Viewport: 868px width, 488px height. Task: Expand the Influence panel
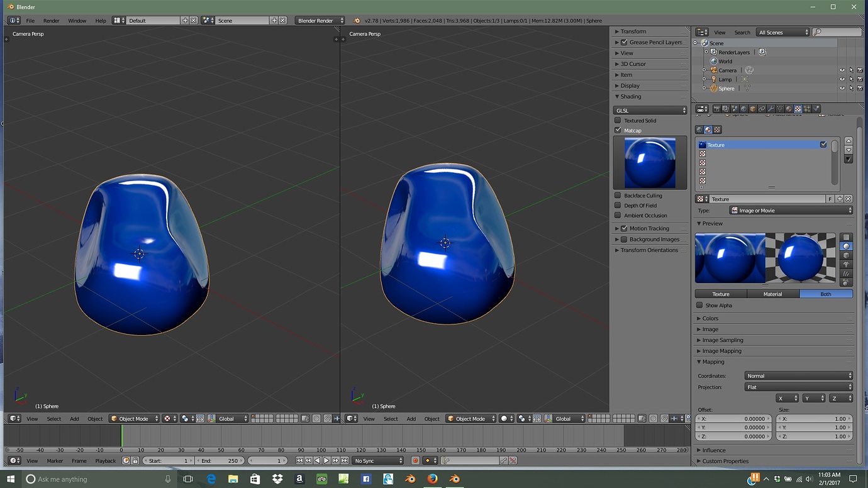coord(714,450)
